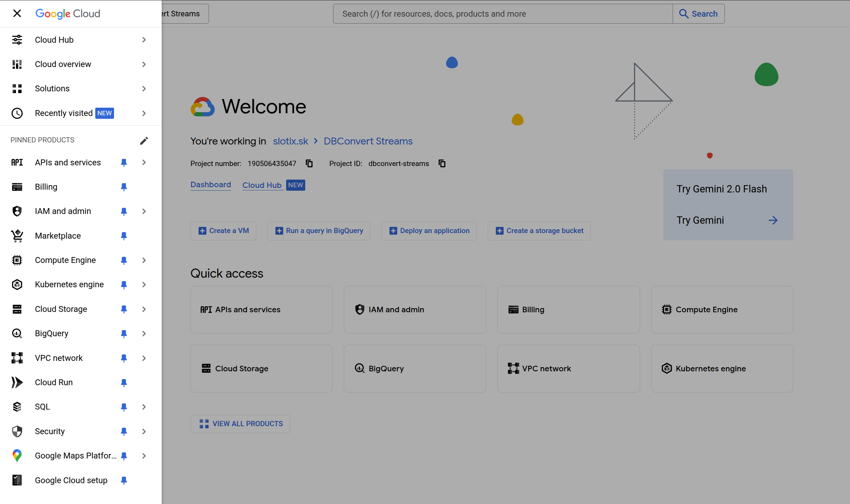Copy the Project ID using the copy icon
This screenshot has width=850, height=504.
[442, 163]
